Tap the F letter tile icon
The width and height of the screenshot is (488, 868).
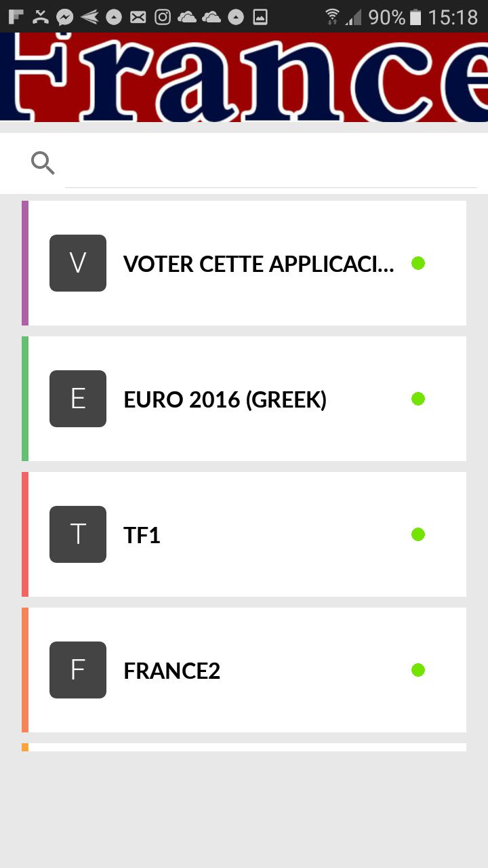pos(78,670)
